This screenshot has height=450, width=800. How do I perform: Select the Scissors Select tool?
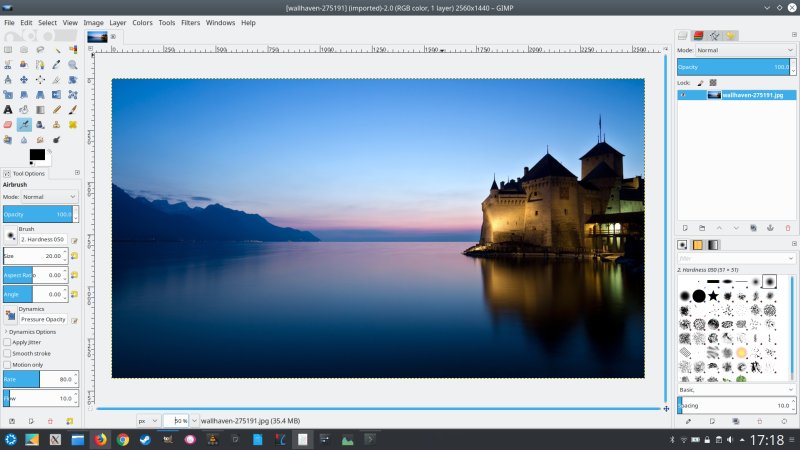coord(8,65)
